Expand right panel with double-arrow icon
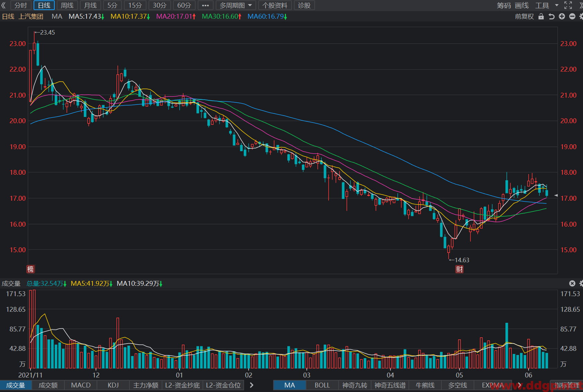583x392 pixels. point(581,5)
